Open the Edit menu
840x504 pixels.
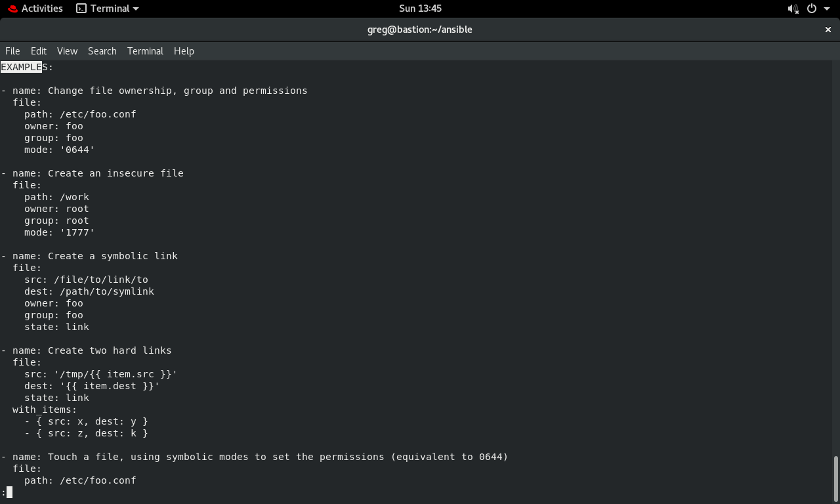(39, 51)
